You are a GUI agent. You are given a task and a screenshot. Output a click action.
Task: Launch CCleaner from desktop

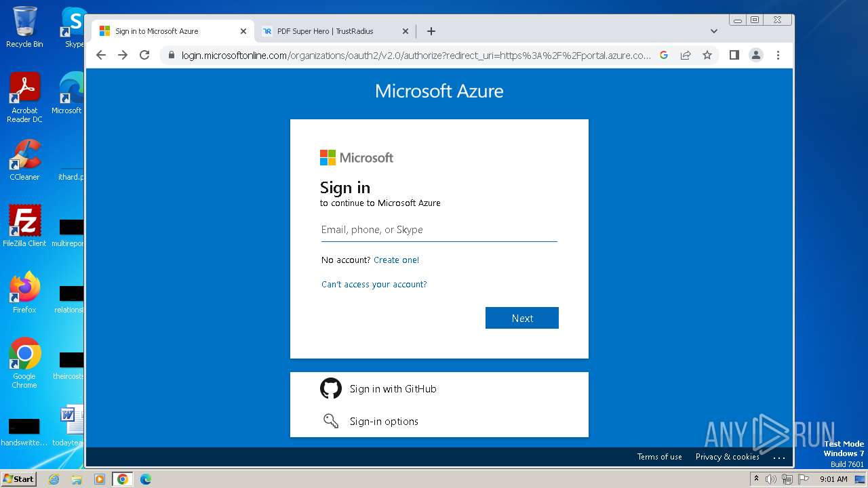(x=24, y=160)
